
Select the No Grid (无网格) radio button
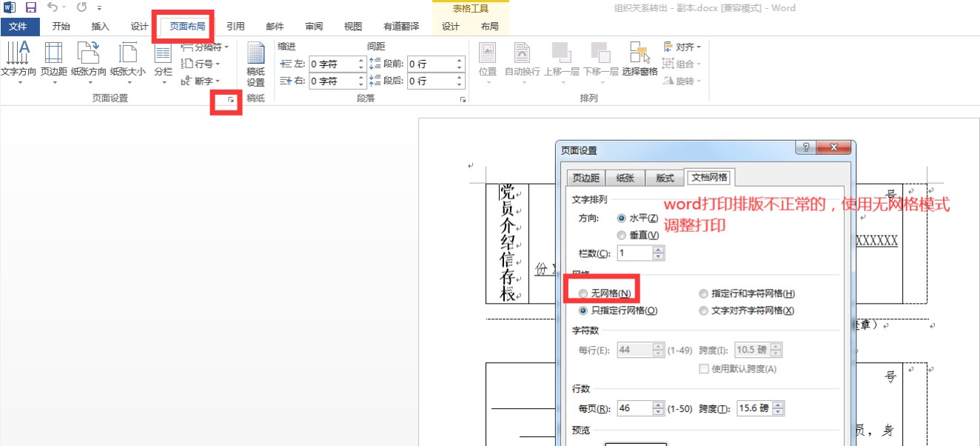(x=583, y=293)
